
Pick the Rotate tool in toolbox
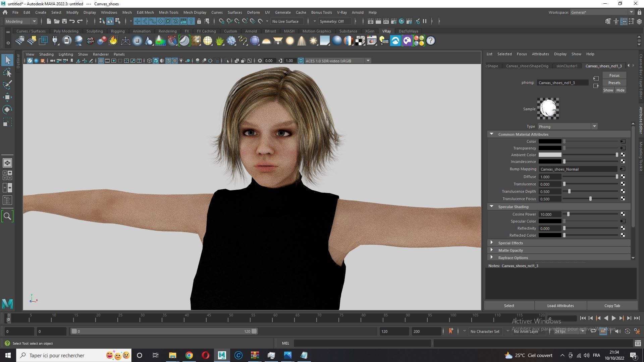click(x=7, y=110)
